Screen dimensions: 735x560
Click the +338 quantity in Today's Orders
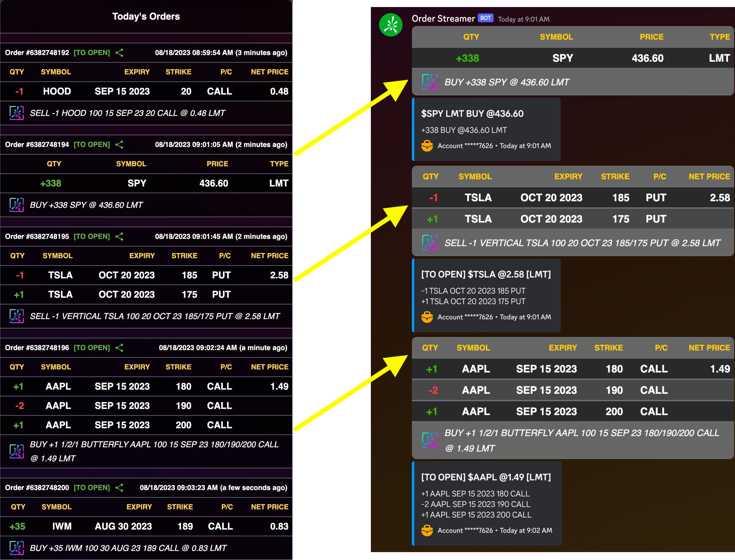[50, 183]
